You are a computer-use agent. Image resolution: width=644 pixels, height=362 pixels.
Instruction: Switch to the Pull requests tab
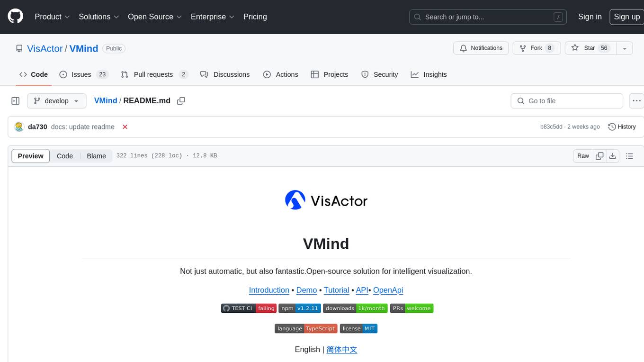(154, 74)
